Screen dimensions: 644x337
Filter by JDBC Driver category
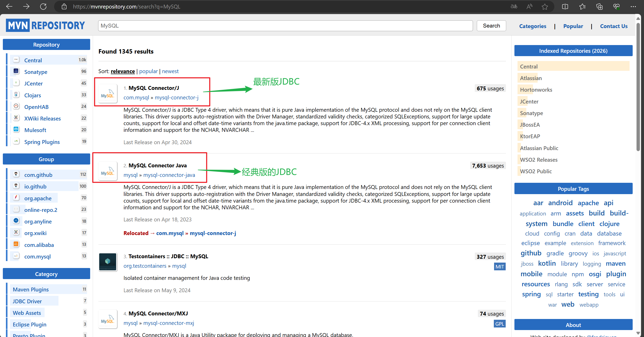(27, 301)
